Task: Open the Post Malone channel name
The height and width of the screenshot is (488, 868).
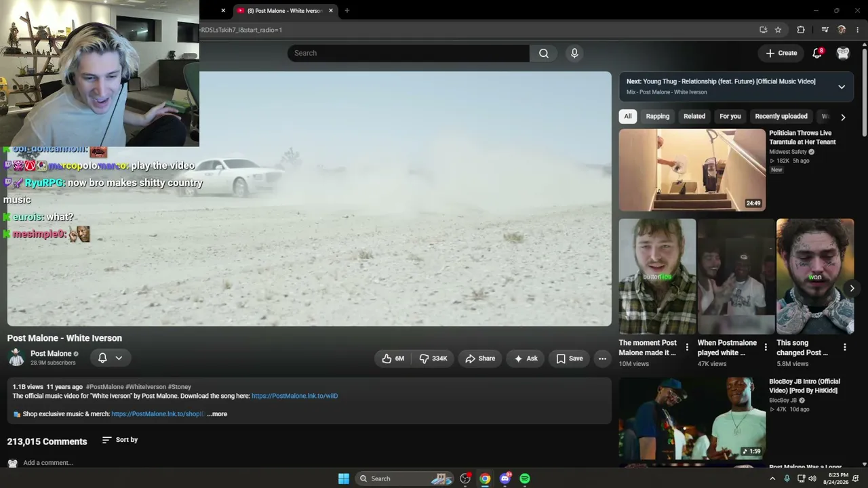Action: (51, 354)
